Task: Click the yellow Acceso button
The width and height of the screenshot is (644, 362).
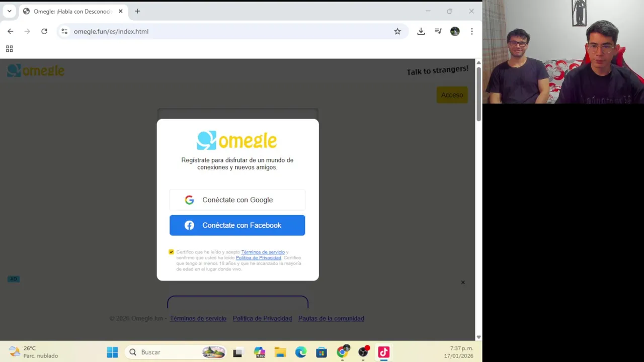Action: pyautogui.click(x=452, y=95)
